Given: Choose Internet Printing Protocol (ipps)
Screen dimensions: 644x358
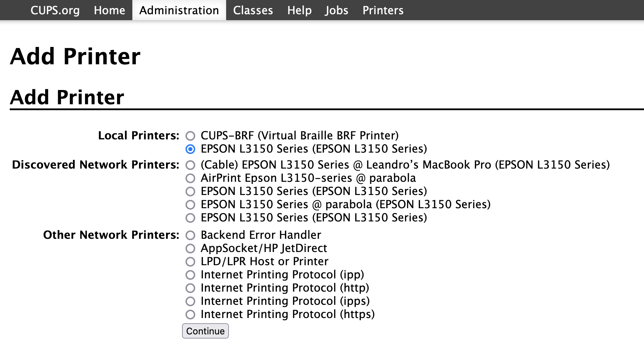Looking at the screenshot, I should tap(190, 301).
